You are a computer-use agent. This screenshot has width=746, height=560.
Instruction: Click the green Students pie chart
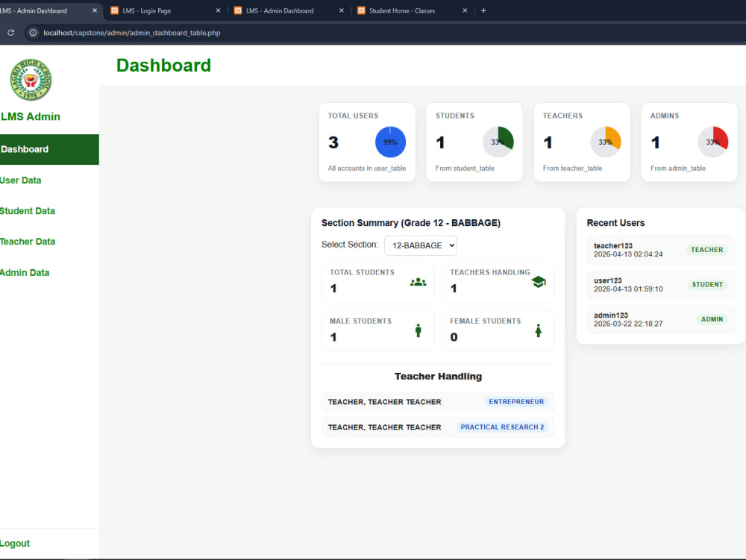tap(498, 142)
